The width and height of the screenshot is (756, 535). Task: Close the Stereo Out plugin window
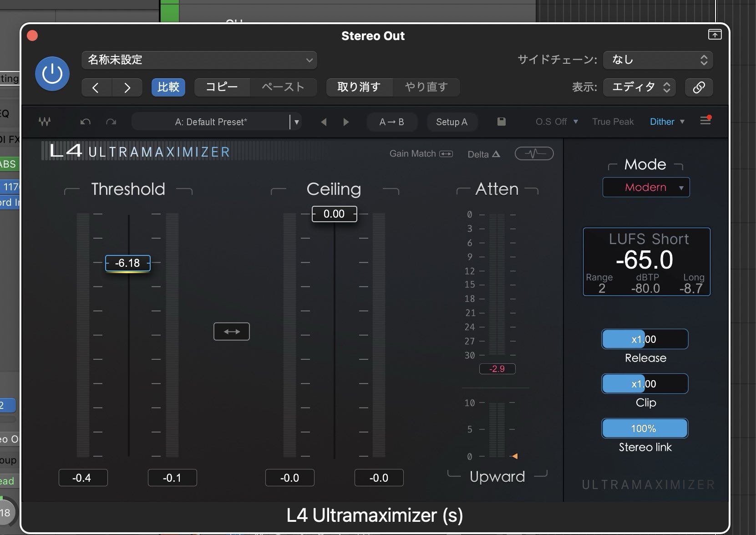[x=32, y=36]
